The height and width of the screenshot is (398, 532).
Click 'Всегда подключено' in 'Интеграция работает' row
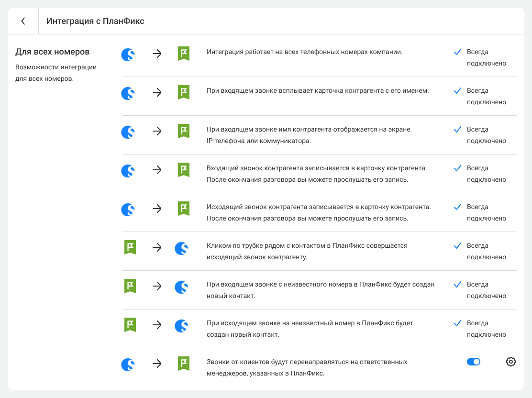487,58
